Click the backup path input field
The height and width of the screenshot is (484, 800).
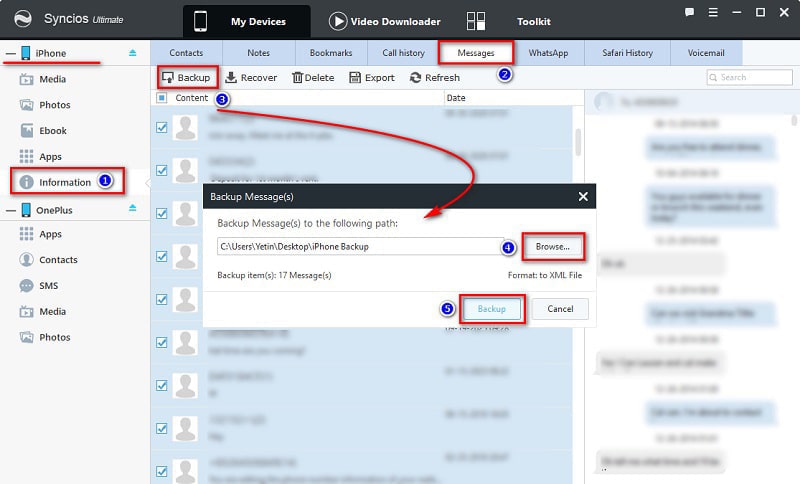(360, 246)
